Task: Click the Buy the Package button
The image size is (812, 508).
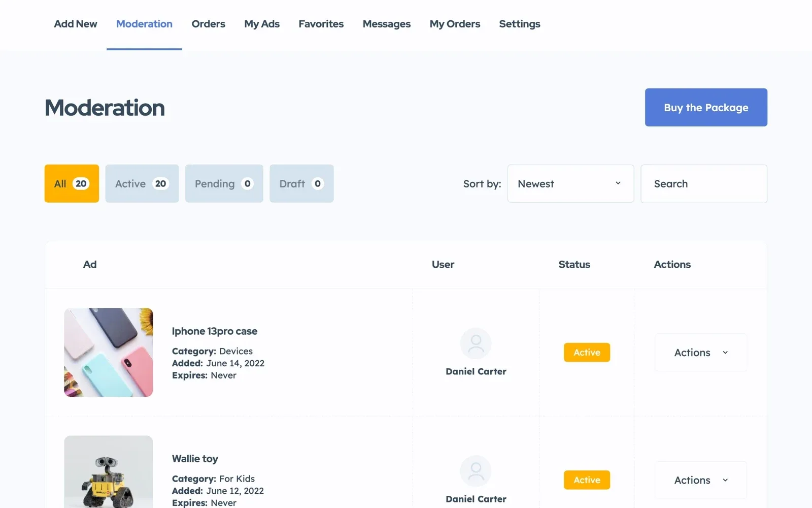Action: click(x=706, y=107)
